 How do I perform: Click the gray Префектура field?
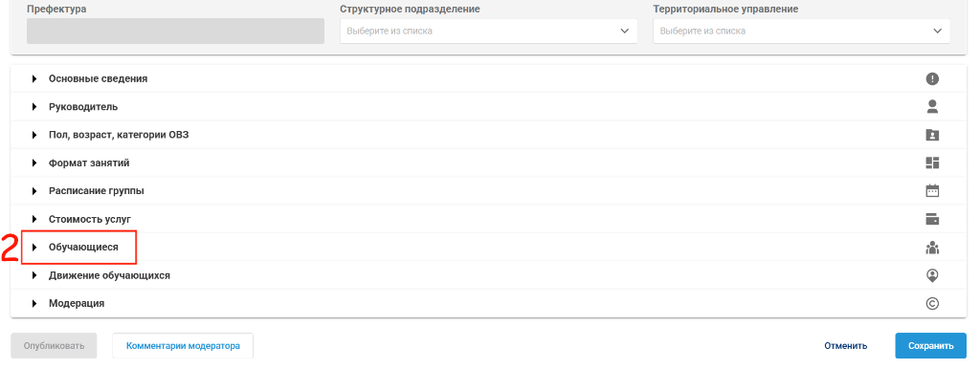click(x=176, y=31)
